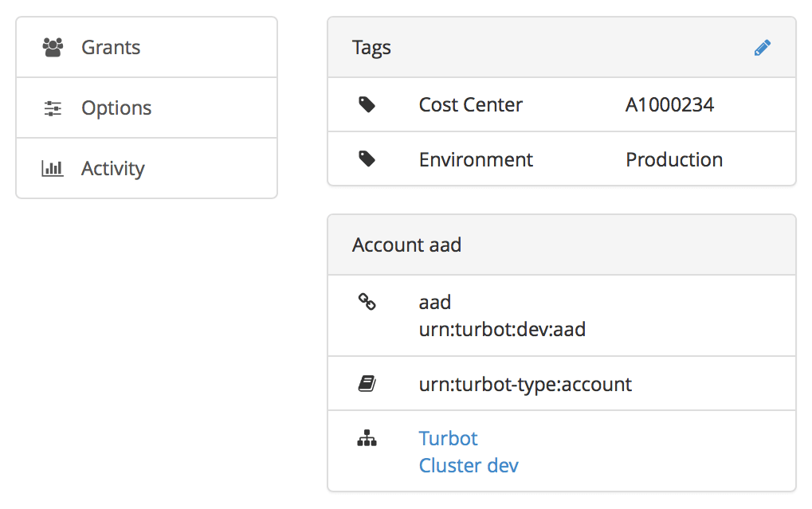Click the Grants people icon
The image size is (812, 509).
pos(53,47)
